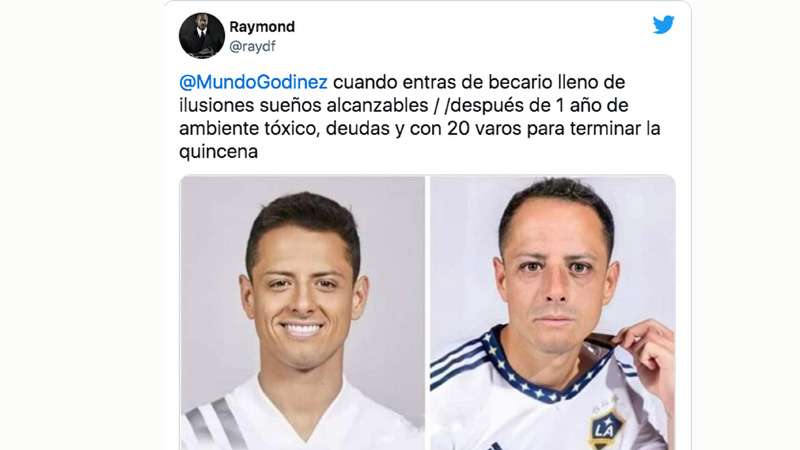Click the phrase "sueños alcanzables" in tweet

(x=343, y=106)
